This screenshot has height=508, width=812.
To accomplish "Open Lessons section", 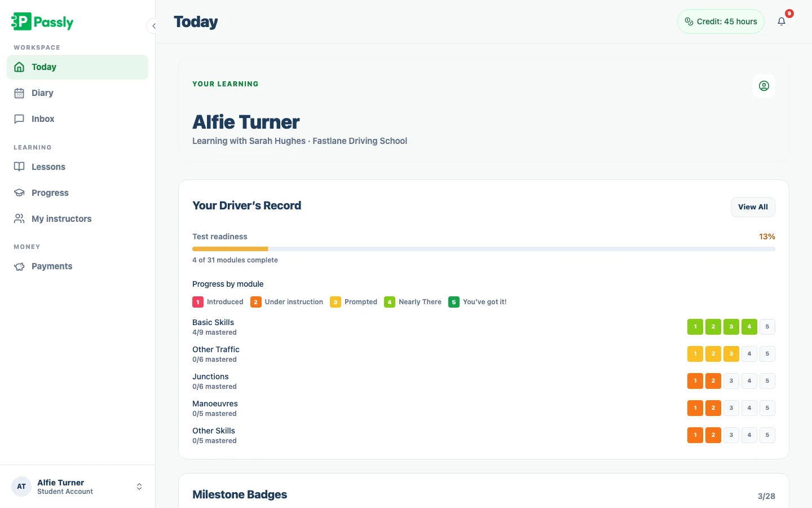I will coord(77,167).
